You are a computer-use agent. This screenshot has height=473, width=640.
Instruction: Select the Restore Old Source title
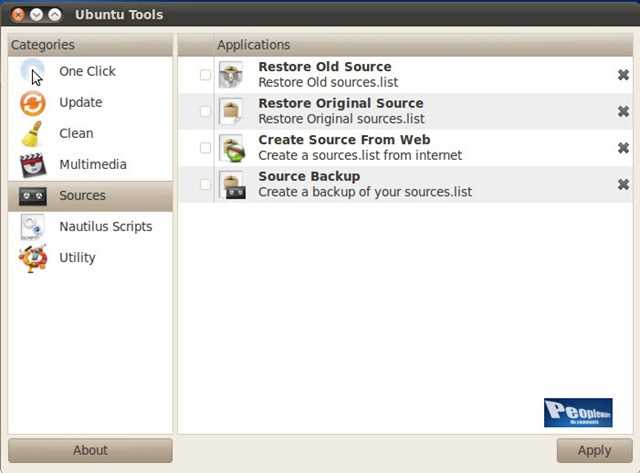pos(325,67)
